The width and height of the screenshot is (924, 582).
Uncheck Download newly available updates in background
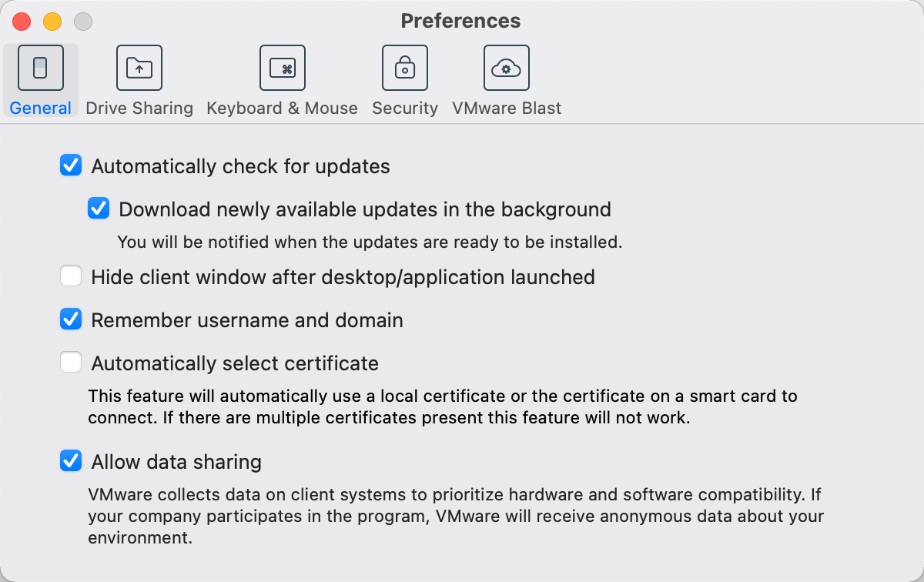tap(99, 209)
